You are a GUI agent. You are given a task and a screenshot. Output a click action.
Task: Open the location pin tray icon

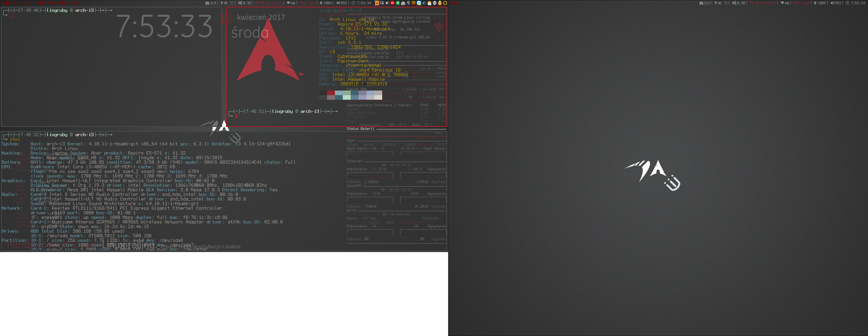click(x=408, y=3)
